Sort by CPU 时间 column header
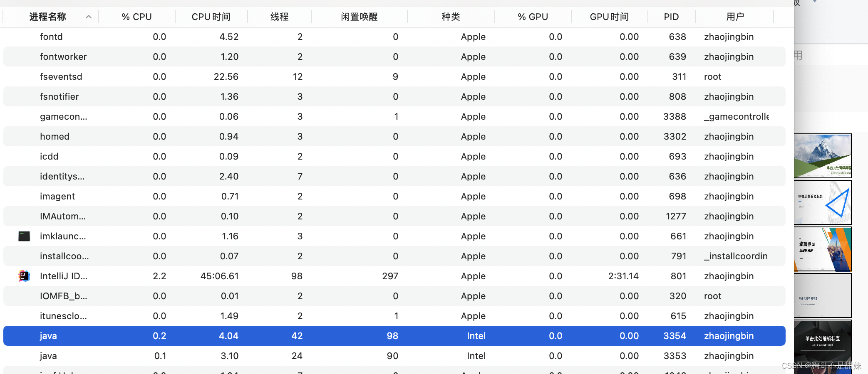This screenshot has width=868, height=374. (211, 17)
